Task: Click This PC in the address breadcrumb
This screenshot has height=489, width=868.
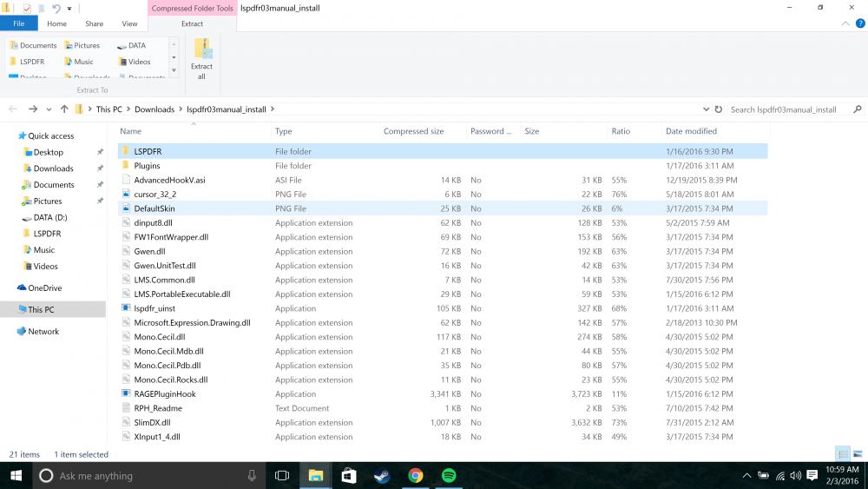Action: (109, 109)
